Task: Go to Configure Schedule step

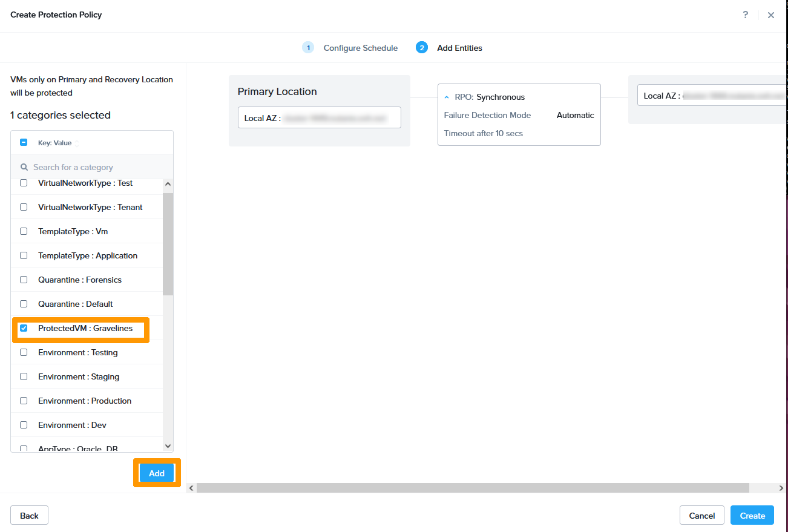Action: coord(360,48)
